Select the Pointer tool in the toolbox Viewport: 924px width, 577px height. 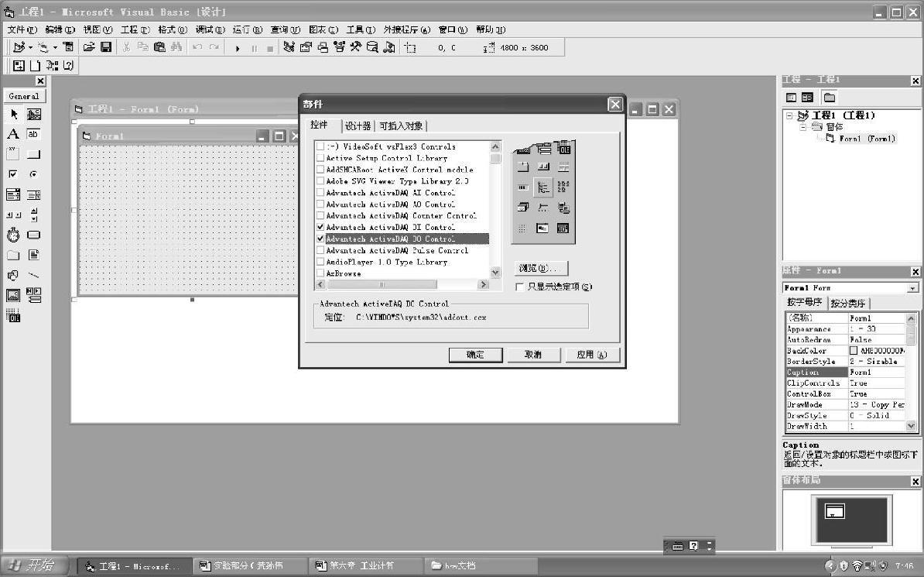tap(14, 115)
